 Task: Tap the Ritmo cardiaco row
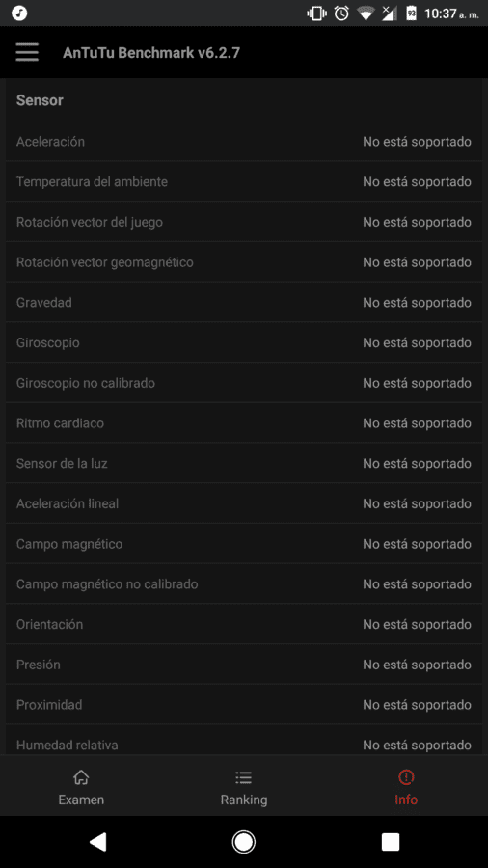click(x=244, y=423)
